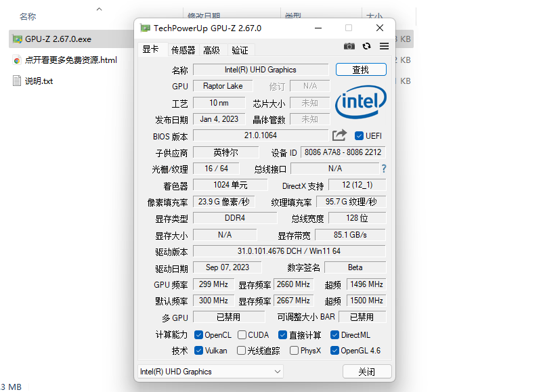Click the 总线接口 N/A value
The height and width of the screenshot is (392, 543).
tap(335, 169)
